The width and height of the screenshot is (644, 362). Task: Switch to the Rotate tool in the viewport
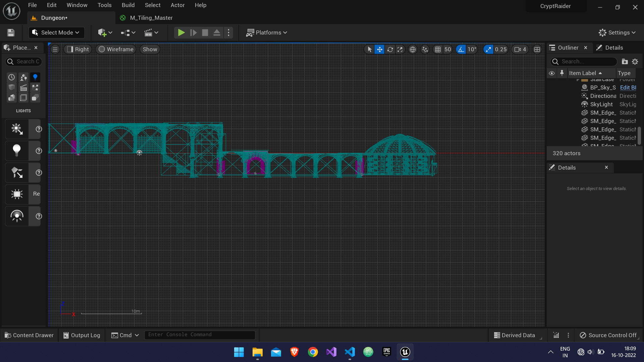coord(390,49)
